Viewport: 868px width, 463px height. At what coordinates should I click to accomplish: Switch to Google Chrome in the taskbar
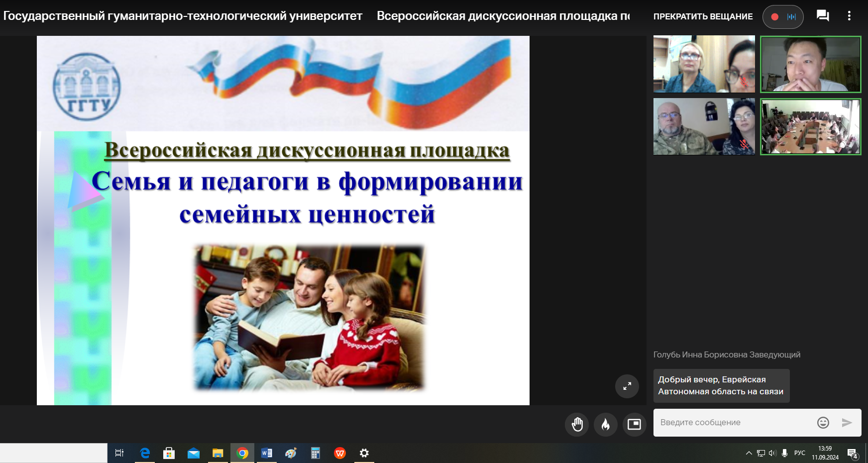(242, 453)
